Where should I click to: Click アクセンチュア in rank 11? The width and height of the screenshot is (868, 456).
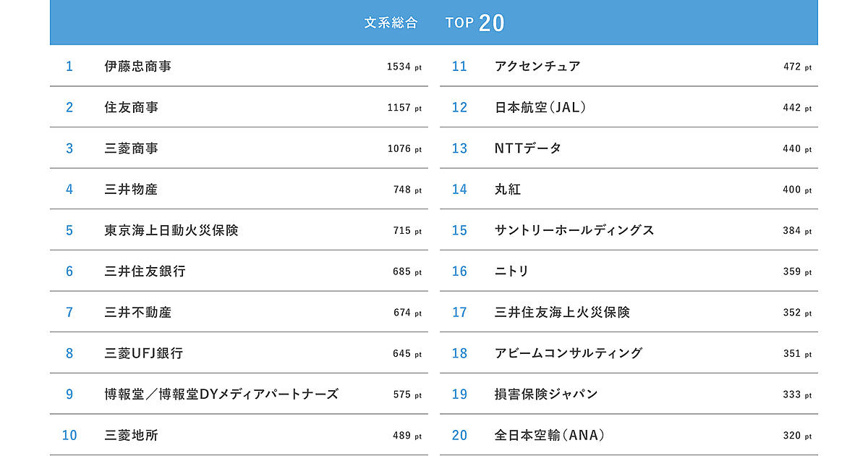[537, 67]
